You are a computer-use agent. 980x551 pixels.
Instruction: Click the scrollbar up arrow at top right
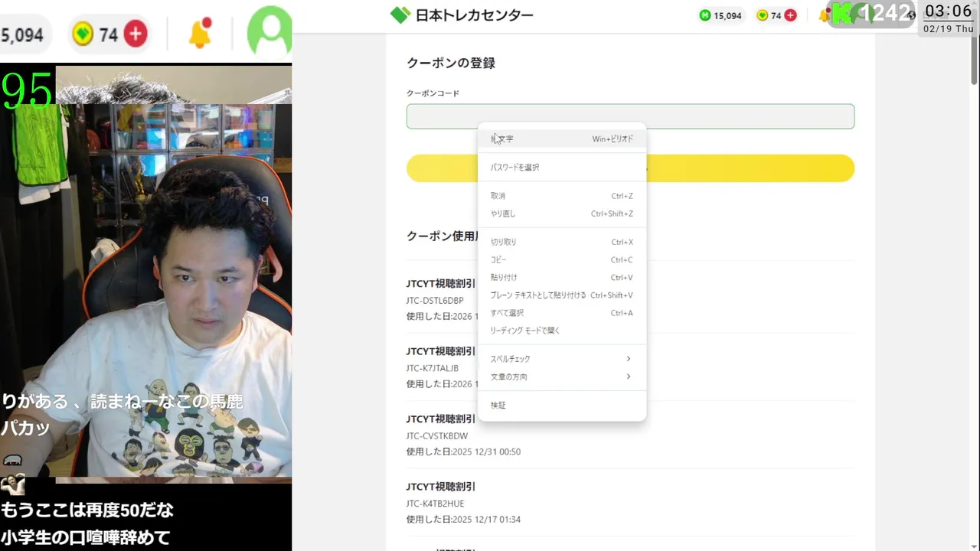pyautogui.click(x=975, y=5)
